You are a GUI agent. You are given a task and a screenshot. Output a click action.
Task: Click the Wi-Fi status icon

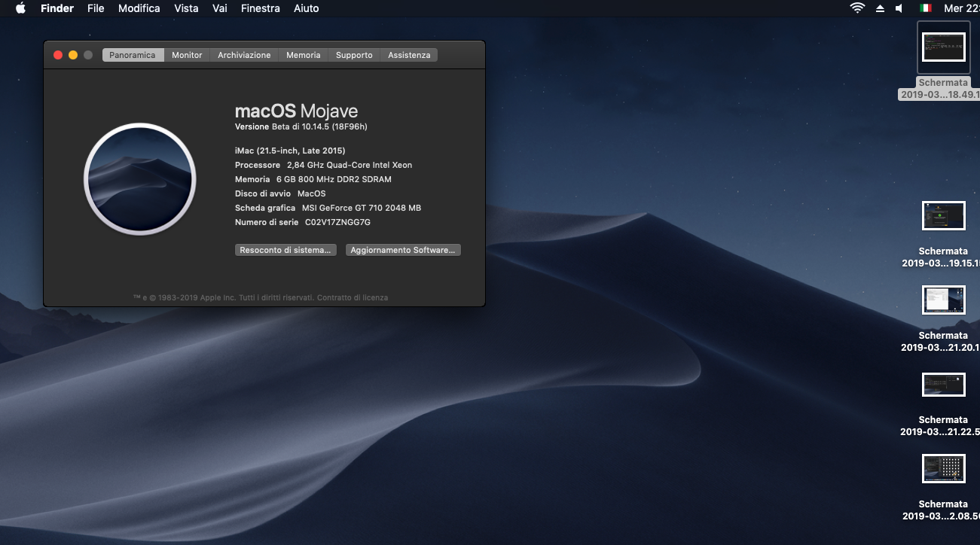point(857,8)
